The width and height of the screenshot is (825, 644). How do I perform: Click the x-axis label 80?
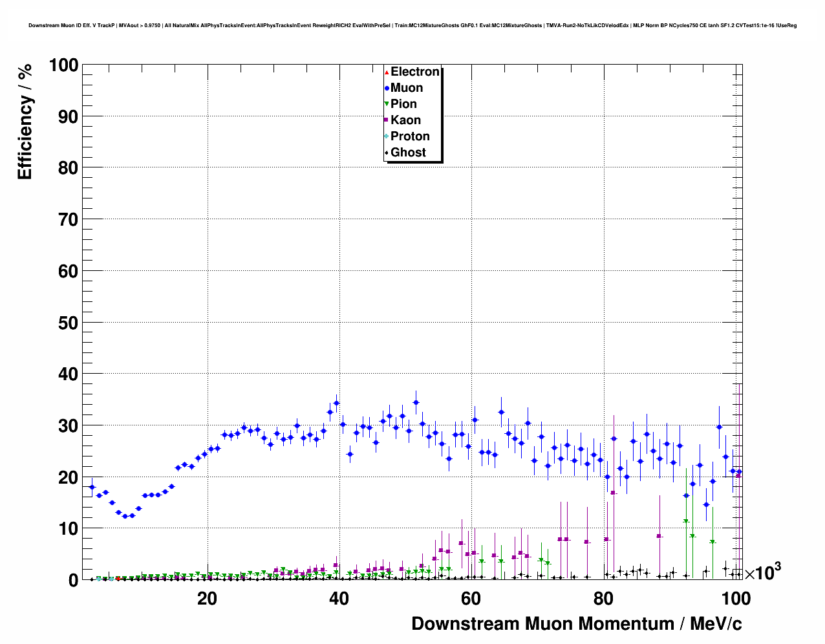tap(603, 598)
